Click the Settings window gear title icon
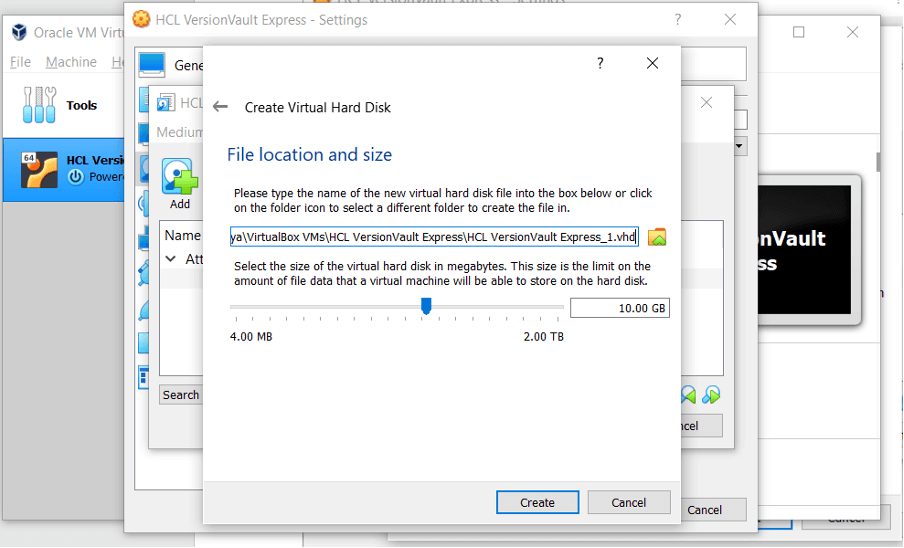This screenshot has height=548, width=904. tap(141, 19)
